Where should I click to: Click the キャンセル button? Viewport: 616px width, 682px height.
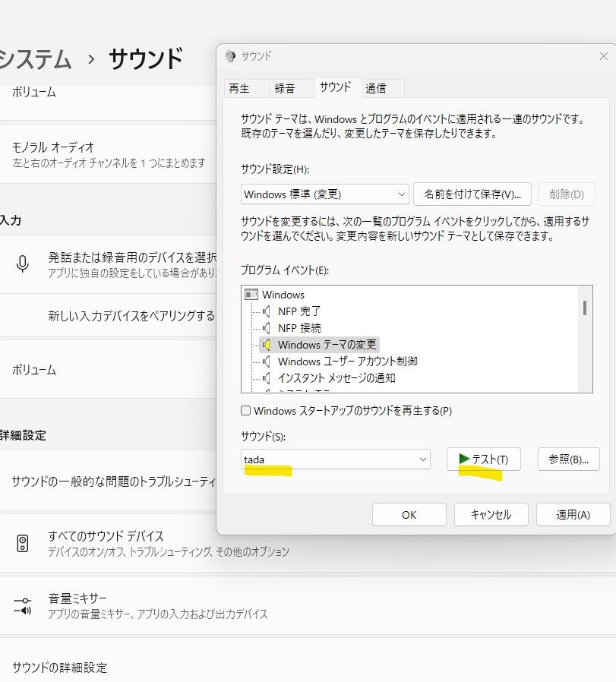(x=491, y=515)
